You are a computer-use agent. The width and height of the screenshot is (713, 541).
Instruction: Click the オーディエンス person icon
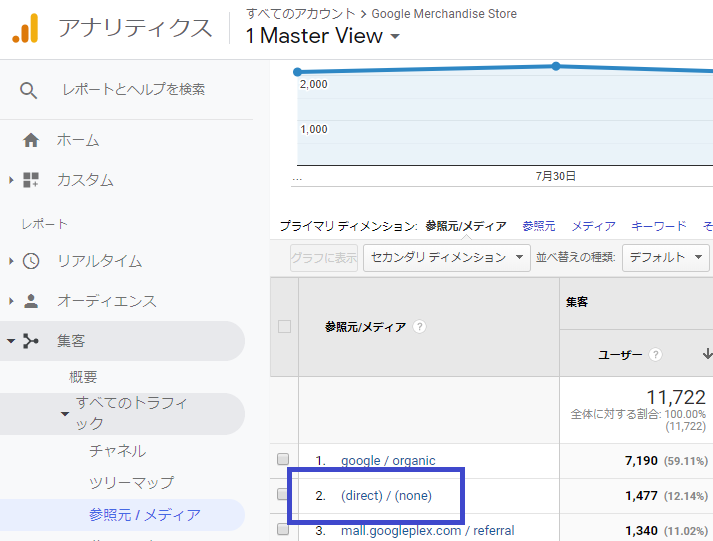[31, 301]
